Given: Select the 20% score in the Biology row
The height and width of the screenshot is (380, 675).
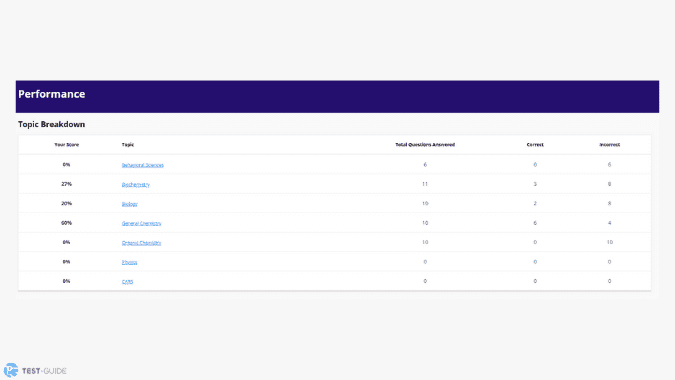Looking at the screenshot, I should click(66, 203).
